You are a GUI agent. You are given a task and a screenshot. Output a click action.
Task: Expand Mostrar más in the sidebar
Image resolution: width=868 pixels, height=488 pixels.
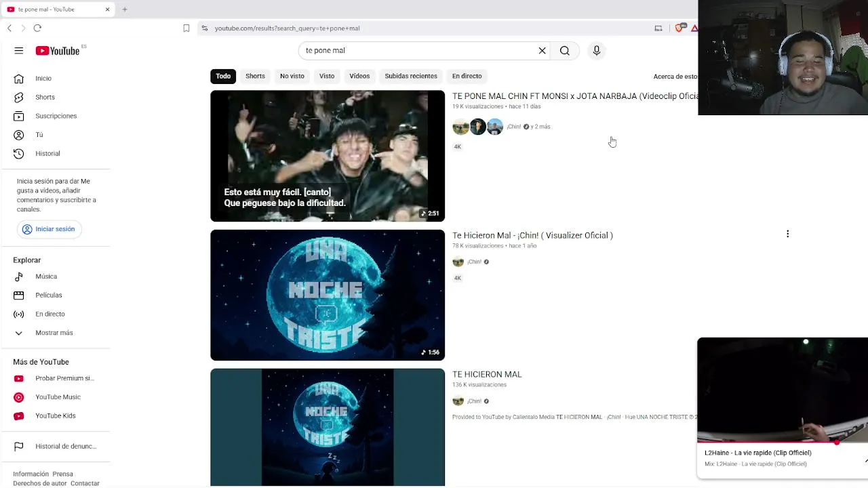coord(57,333)
